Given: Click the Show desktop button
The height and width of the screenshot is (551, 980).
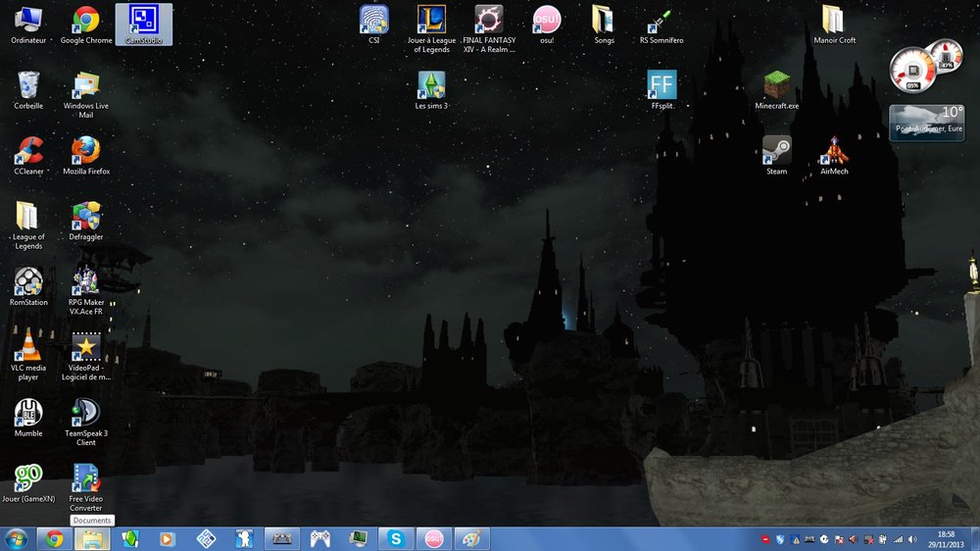Looking at the screenshot, I should 975,539.
